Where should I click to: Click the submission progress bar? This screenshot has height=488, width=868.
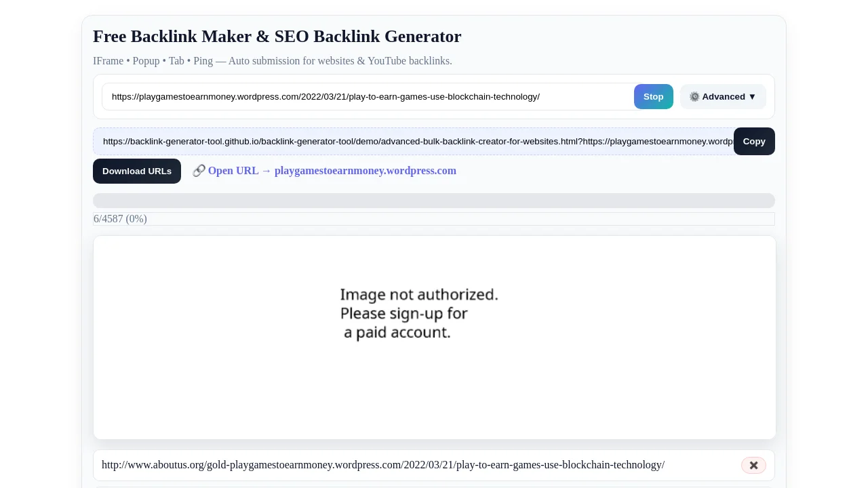(x=434, y=201)
